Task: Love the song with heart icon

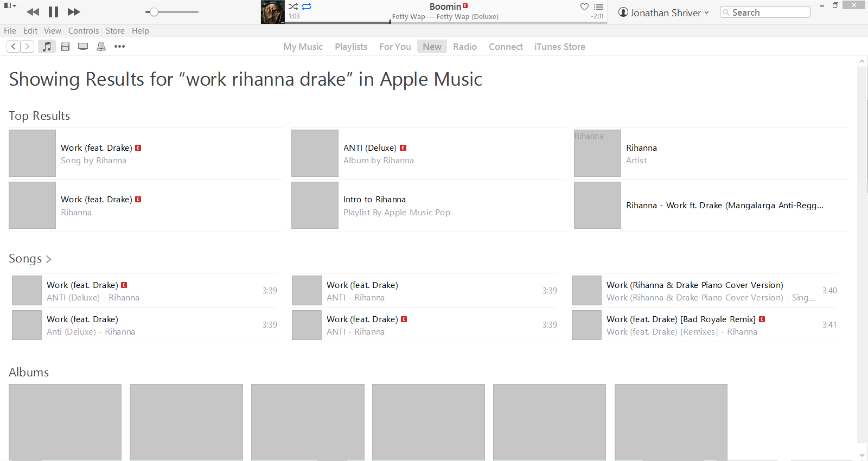Action: [584, 7]
